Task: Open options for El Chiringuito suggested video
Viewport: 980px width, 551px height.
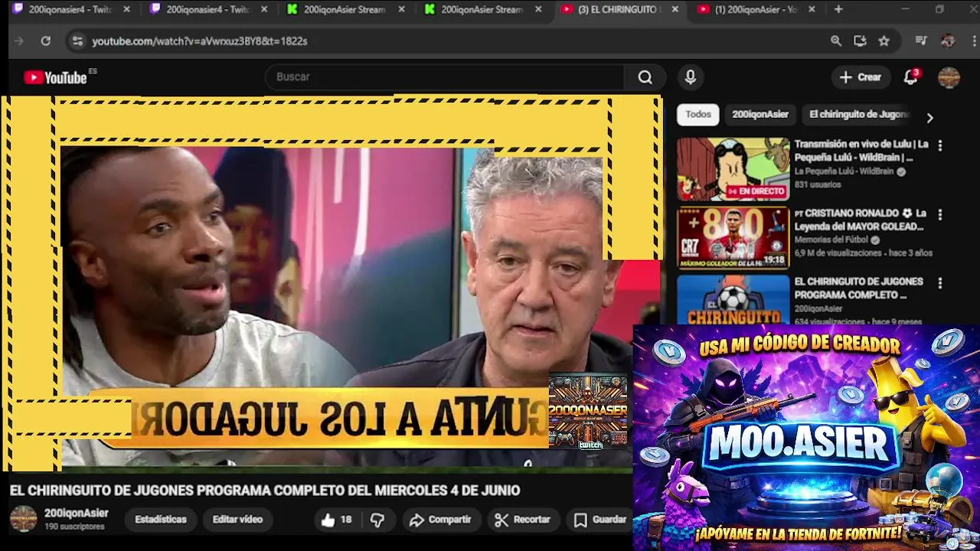Action: [940, 283]
